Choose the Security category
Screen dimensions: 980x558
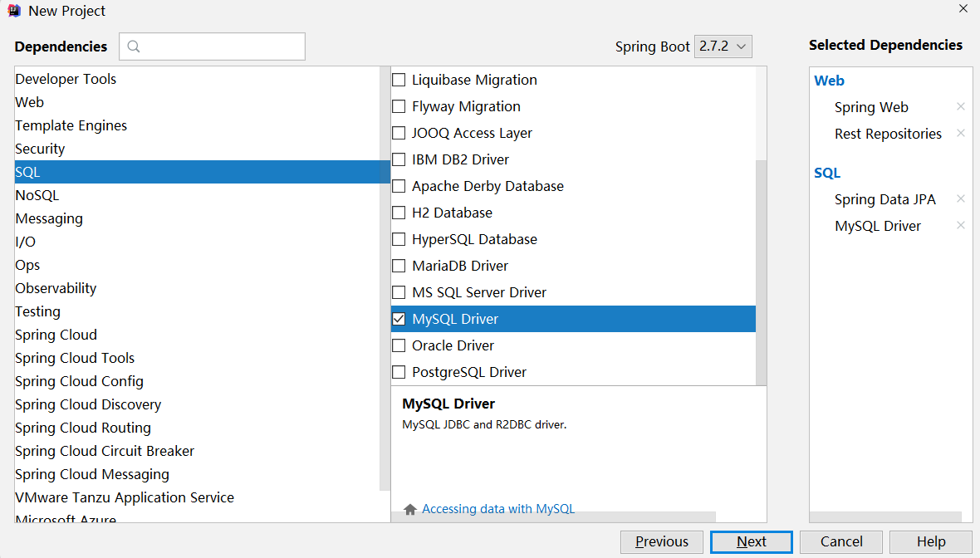pyautogui.click(x=197, y=149)
